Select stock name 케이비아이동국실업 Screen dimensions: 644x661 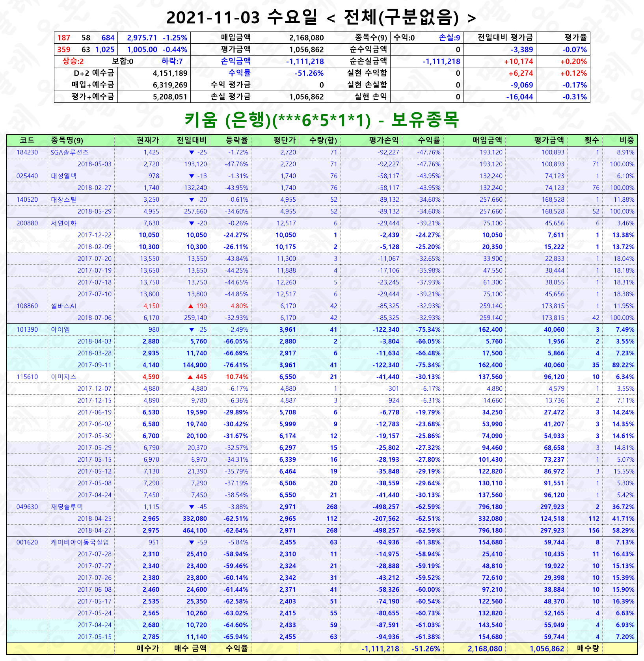pos(80,542)
